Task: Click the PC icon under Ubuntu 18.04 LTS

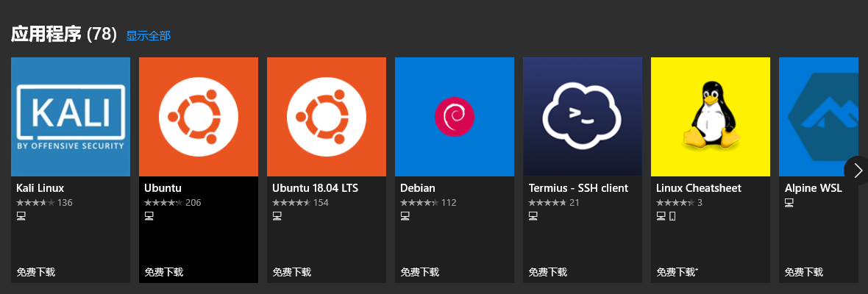Action: click(277, 216)
